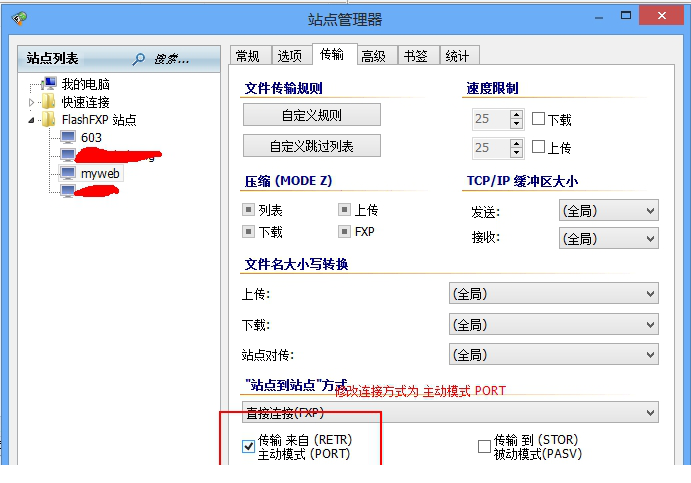
Task: Toggle MODE Z 下载 compression checkbox
Action: tap(249, 231)
